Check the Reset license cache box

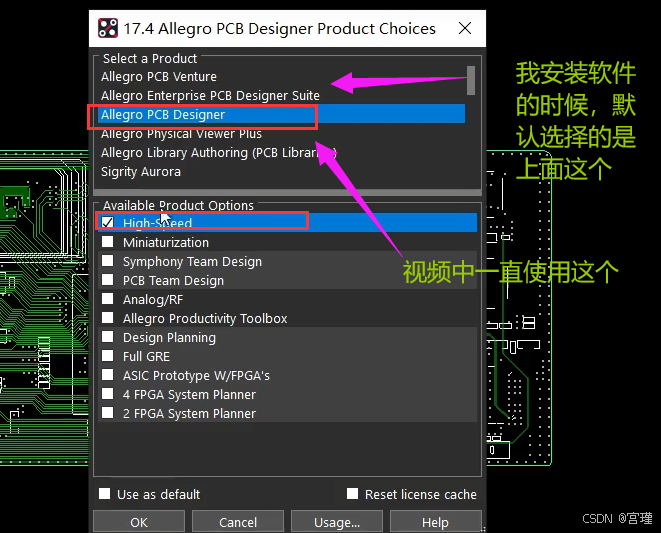[x=352, y=493]
